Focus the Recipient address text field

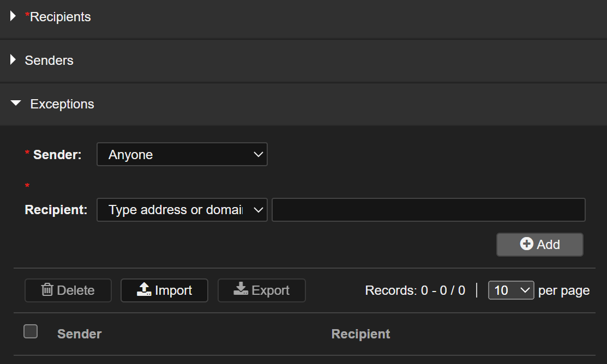point(428,210)
